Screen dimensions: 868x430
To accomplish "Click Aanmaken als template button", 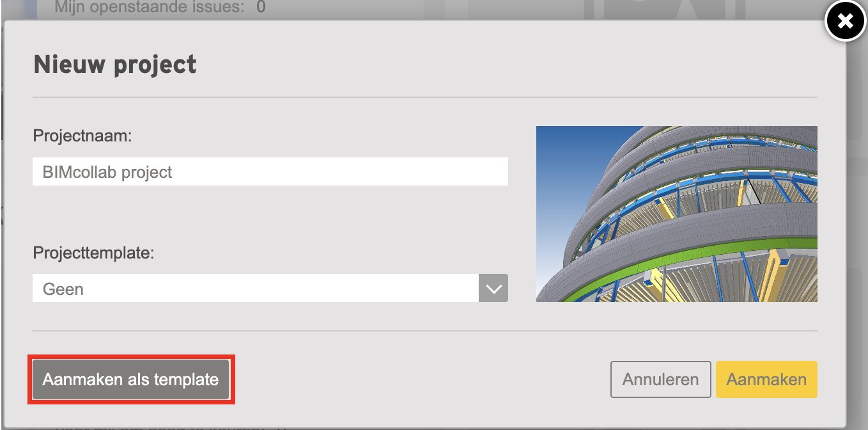I will 131,379.
